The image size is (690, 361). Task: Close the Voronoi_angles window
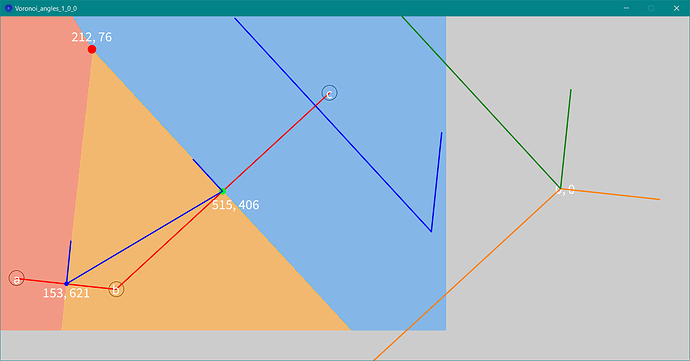pyautogui.click(x=676, y=8)
